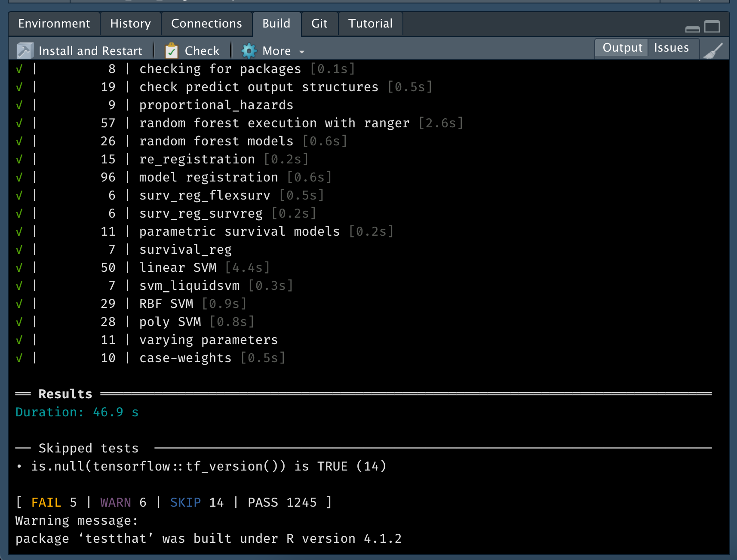Switch to the Issues view
The image size is (737, 560).
pos(672,48)
